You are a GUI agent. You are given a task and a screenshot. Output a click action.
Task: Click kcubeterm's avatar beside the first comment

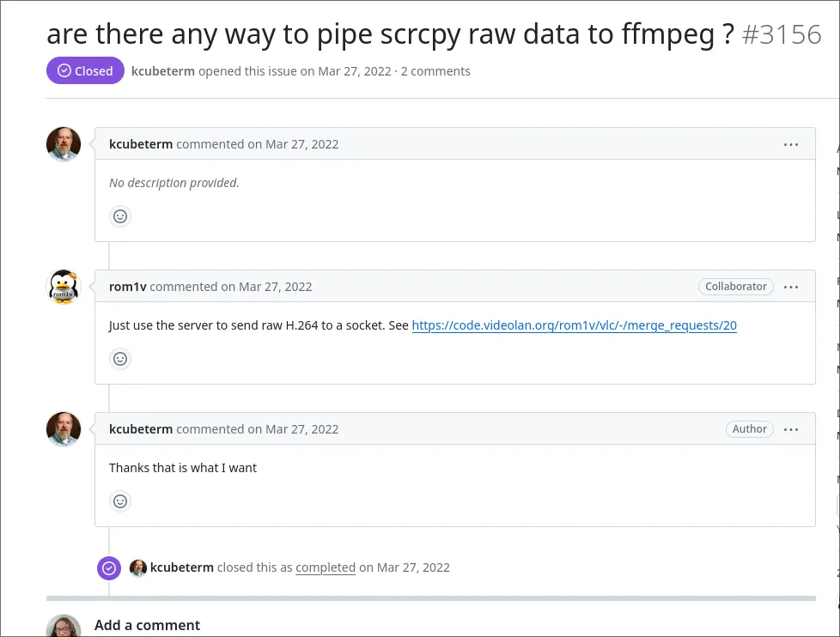click(x=64, y=144)
